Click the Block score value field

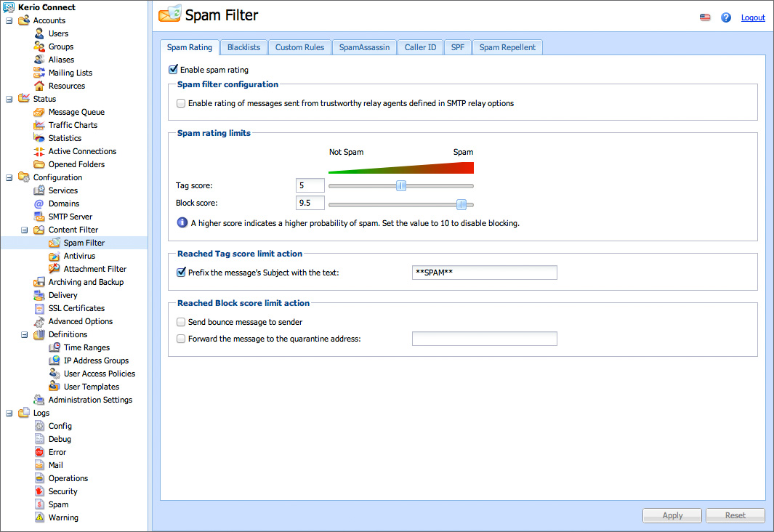point(310,203)
